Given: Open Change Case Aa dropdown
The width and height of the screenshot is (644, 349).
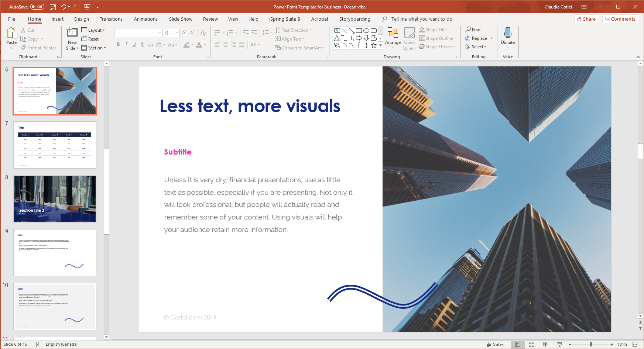Looking at the screenshot, I should (172, 45).
